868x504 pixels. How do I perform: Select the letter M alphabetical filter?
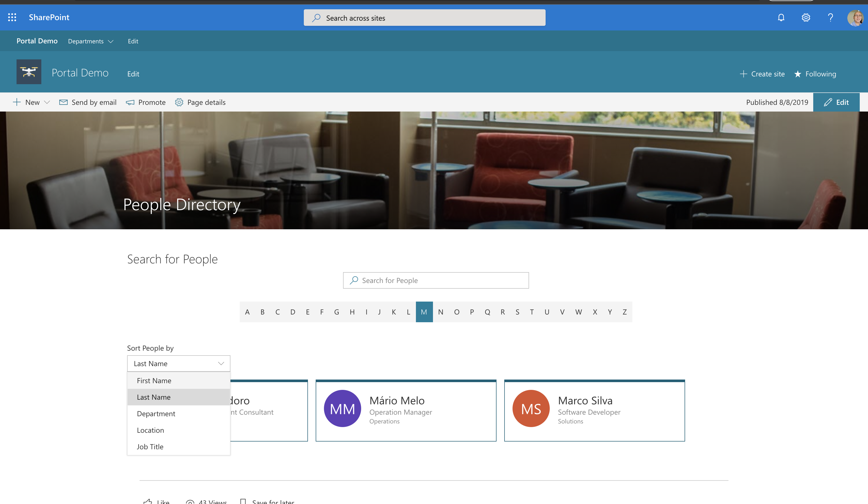(424, 311)
